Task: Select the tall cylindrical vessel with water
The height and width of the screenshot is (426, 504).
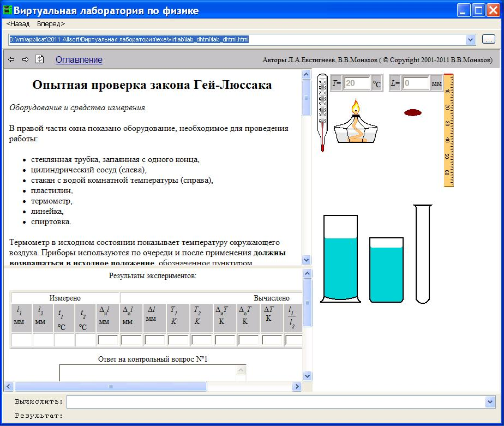Action: 341,256
